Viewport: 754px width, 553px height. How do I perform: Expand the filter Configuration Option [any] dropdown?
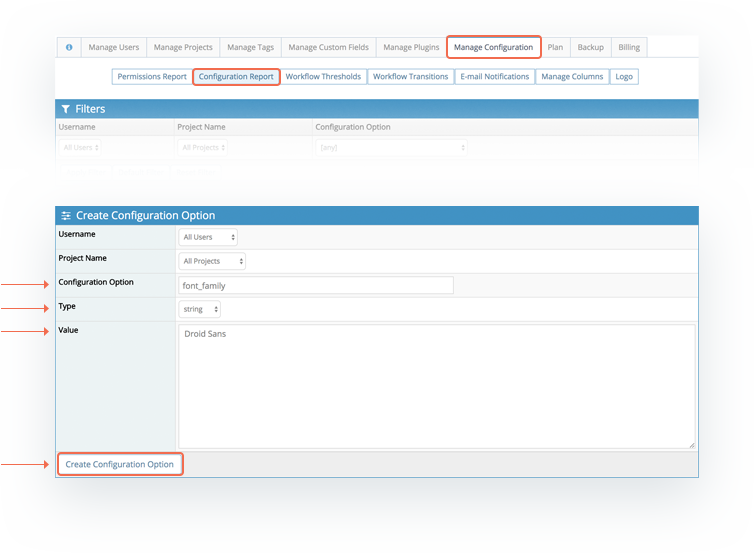pos(391,147)
